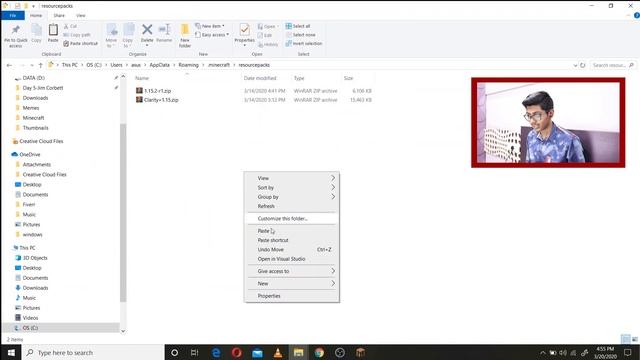Choose Open in Visual Studio

[x=291, y=259]
